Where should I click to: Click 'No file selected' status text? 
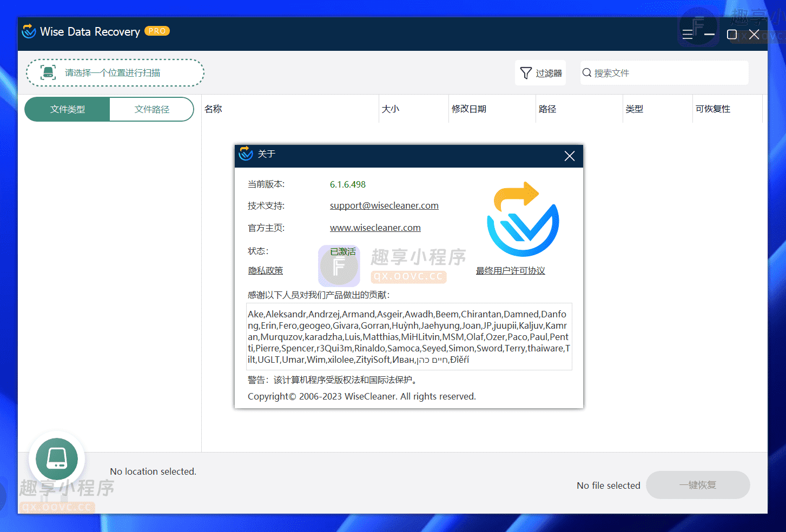(609, 486)
